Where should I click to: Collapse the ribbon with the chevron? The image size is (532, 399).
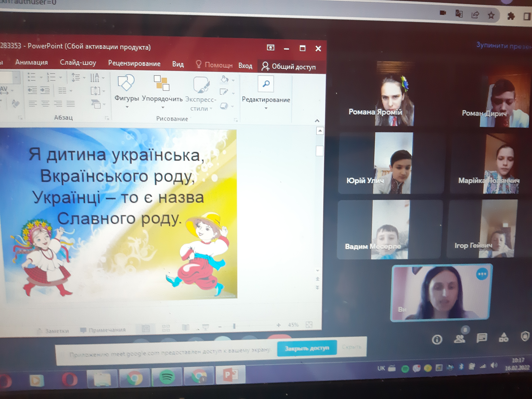(317, 121)
